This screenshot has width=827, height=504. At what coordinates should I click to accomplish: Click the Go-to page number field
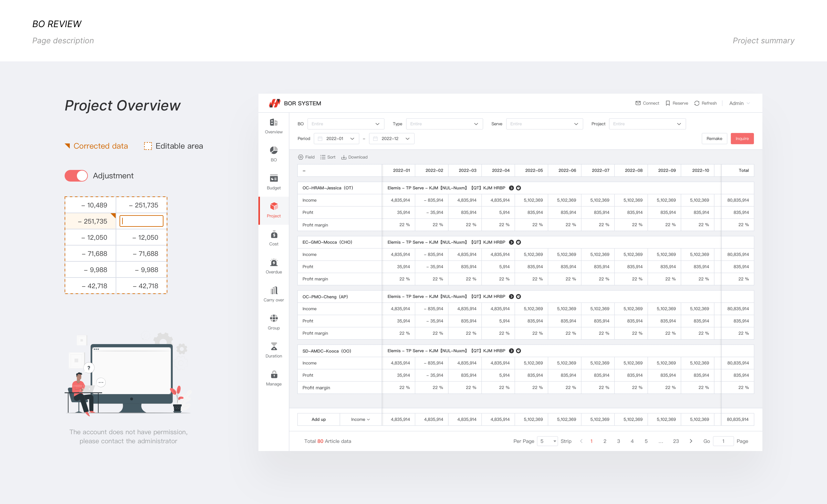[723, 441]
